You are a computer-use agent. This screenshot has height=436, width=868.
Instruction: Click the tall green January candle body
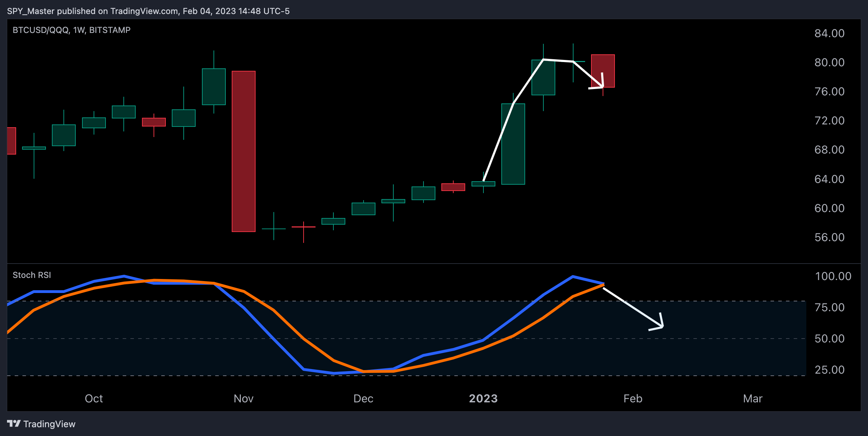tap(513, 144)
